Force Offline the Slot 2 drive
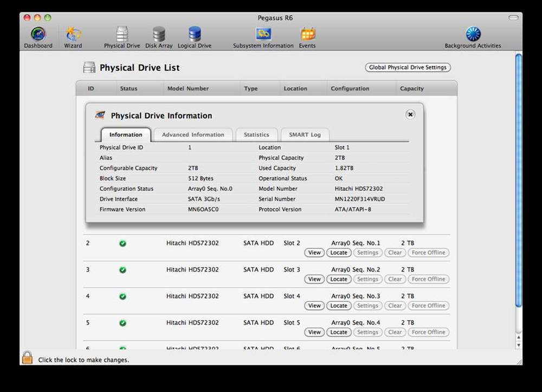Screen dimensions: 542x392 coord(429,253)
